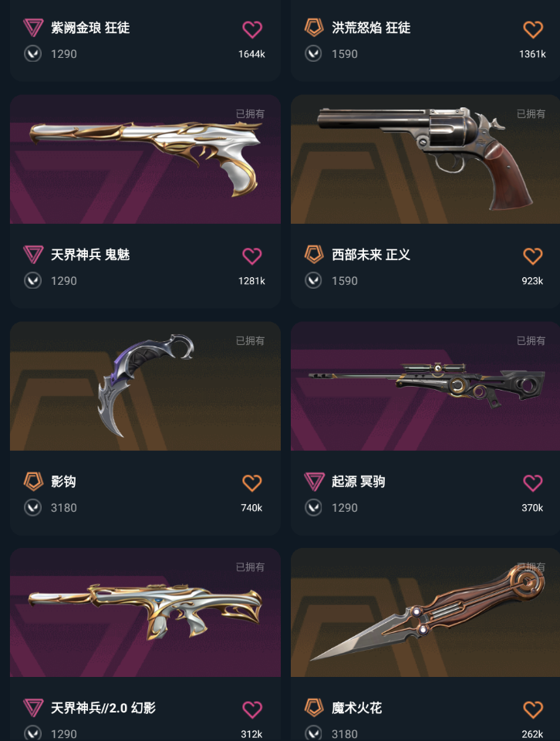Open the 魔术火花 butterfly knife image
The height and width of the screenshot is (741, 560).
tap(425, 612)
